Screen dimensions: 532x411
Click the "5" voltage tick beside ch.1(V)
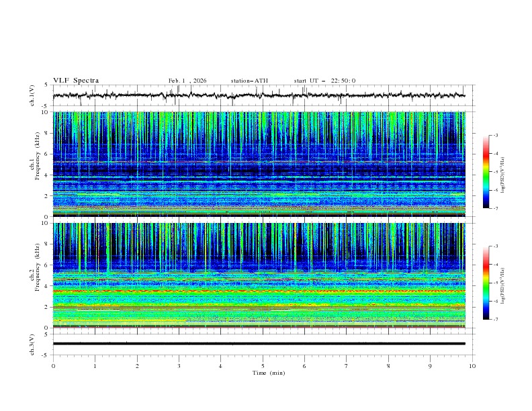point(46,85)
